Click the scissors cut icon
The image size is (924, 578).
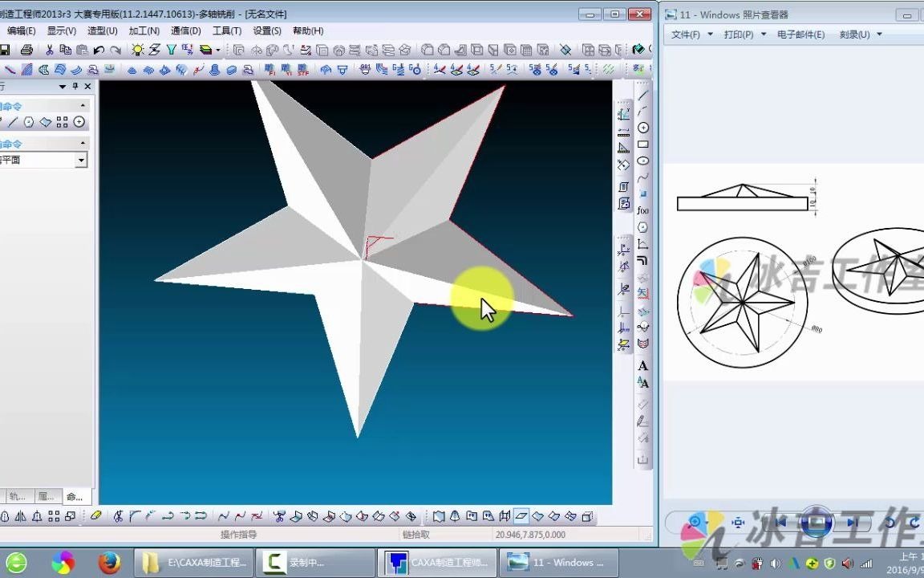click(50, 50)
